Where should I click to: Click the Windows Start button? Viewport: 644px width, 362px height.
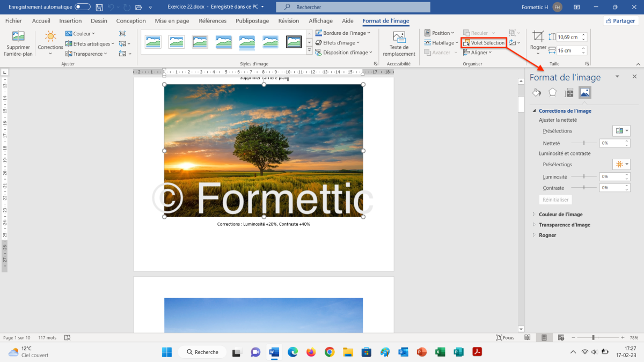click(167, 352)
